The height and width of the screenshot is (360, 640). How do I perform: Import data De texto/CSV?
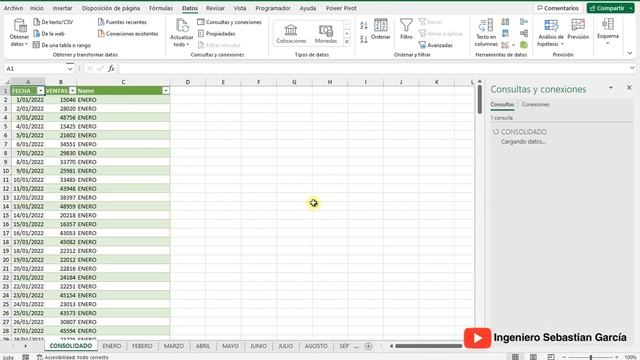point(53,22)
